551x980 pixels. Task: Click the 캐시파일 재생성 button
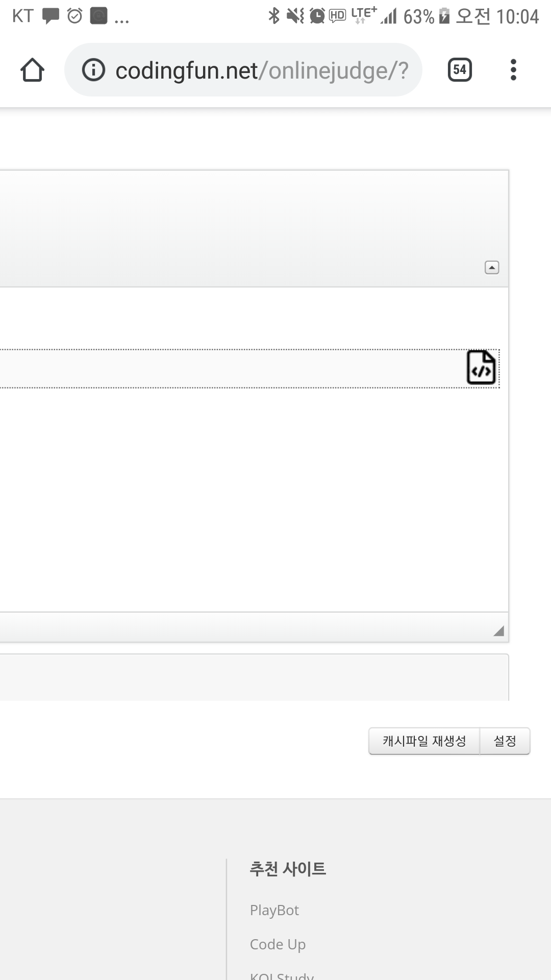point(424,741)
